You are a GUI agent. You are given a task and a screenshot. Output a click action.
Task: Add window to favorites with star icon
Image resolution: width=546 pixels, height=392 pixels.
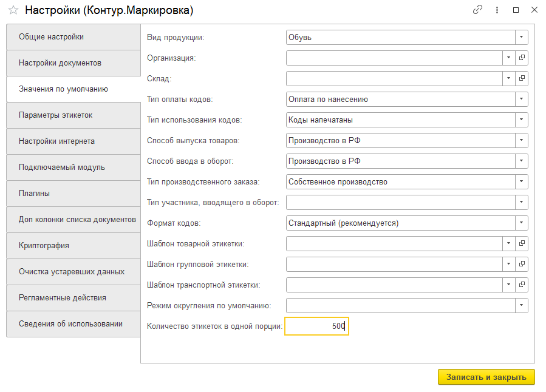13,10
